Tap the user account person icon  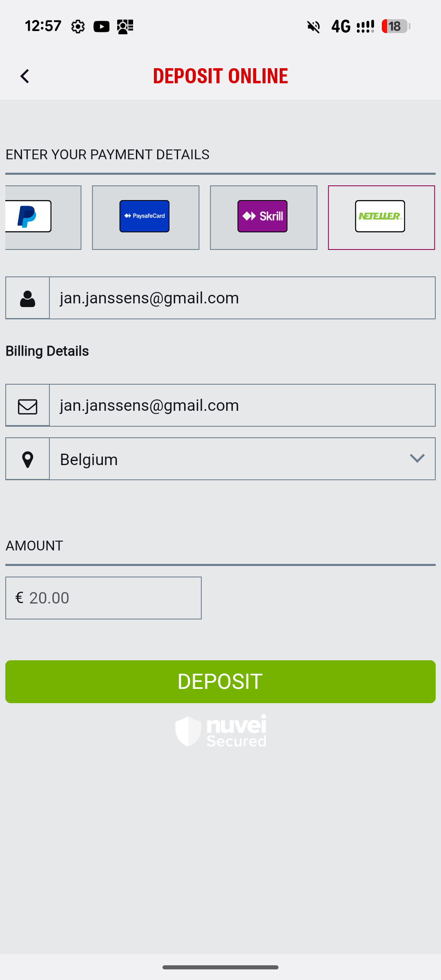pyautogui.click(x=28, y=298)
